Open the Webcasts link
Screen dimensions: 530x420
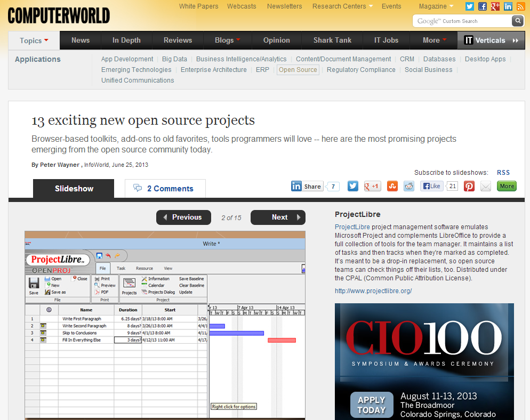(x=242, y=6)
